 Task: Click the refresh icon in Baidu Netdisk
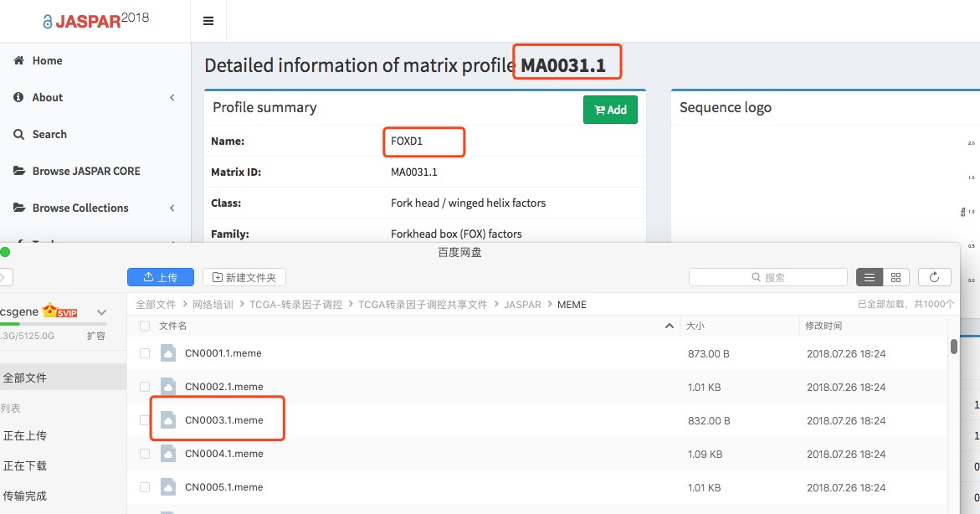934,277
